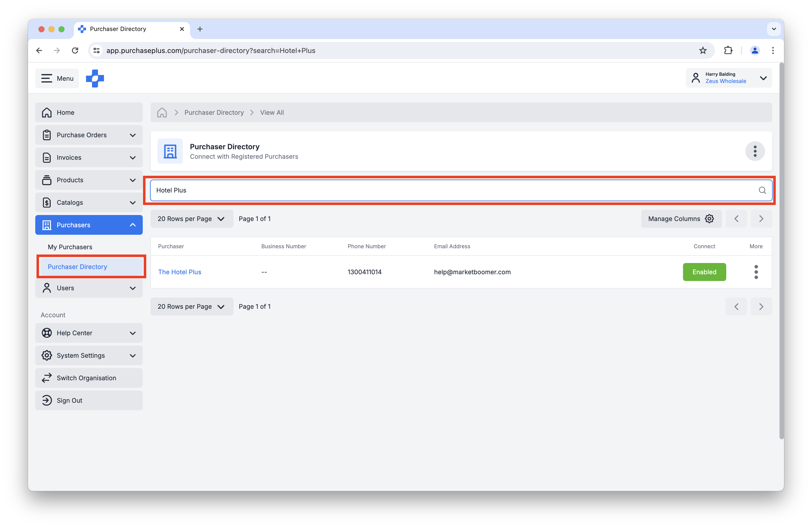The width and height of the screenshot is (812, 528).
Task: Click bottom next page arrow
Action: 761,307
